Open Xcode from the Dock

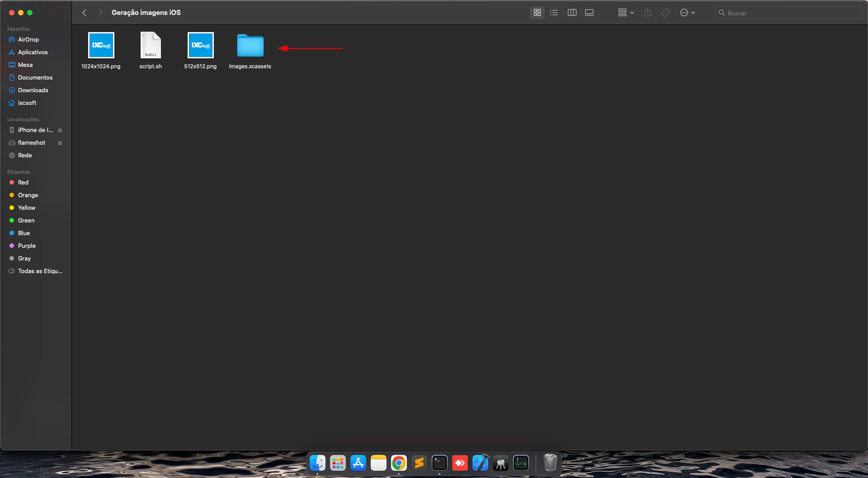pyautogui.click(x=480, y=463)
